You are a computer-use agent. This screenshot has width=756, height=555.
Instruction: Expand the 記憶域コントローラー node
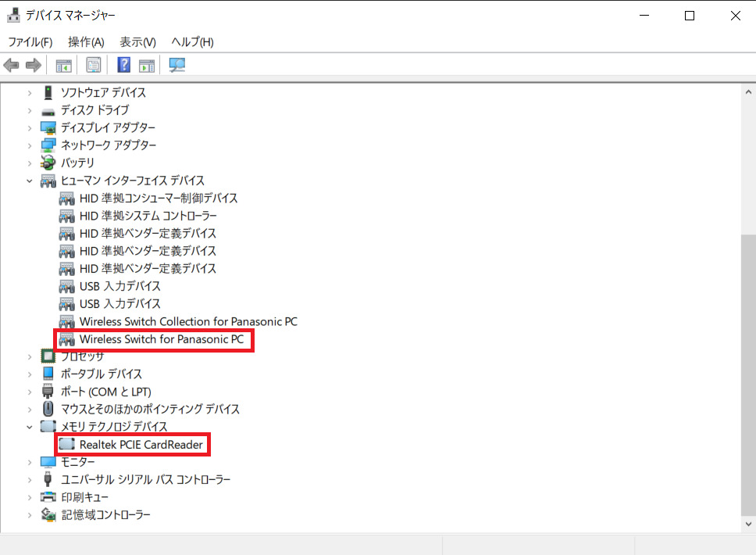click(x=30, y=515)
